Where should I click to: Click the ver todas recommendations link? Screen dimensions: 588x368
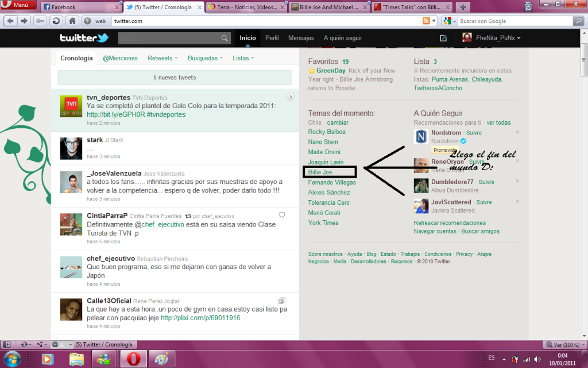[x=498, y=122]
